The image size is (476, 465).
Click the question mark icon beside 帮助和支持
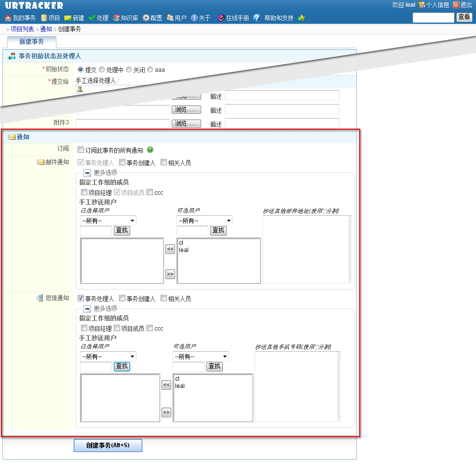pyautogui.click(x=257, y=18)
